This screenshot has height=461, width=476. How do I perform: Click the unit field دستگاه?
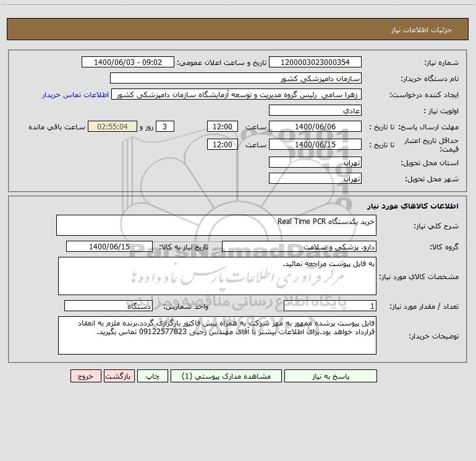(x=108, y=306)
